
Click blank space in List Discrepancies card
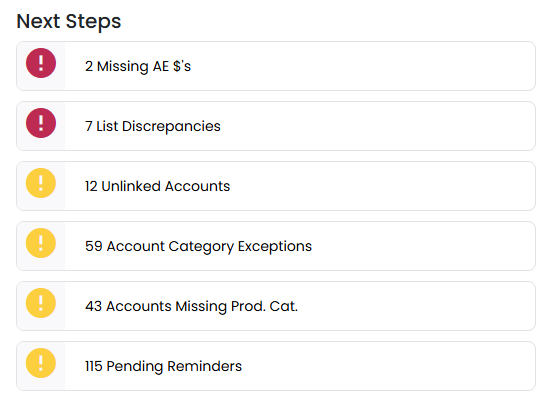click(377, 126)
